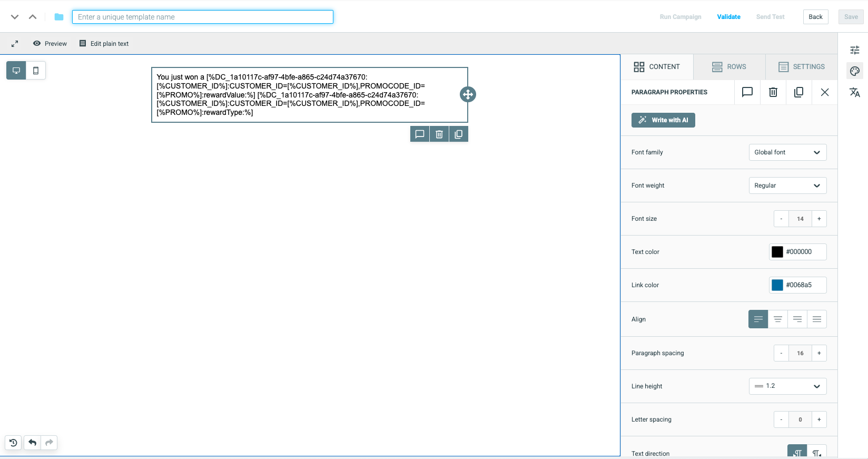Click the down chevron in the header
This screenshot has width=868, height=459.
[x=15, y=17]
